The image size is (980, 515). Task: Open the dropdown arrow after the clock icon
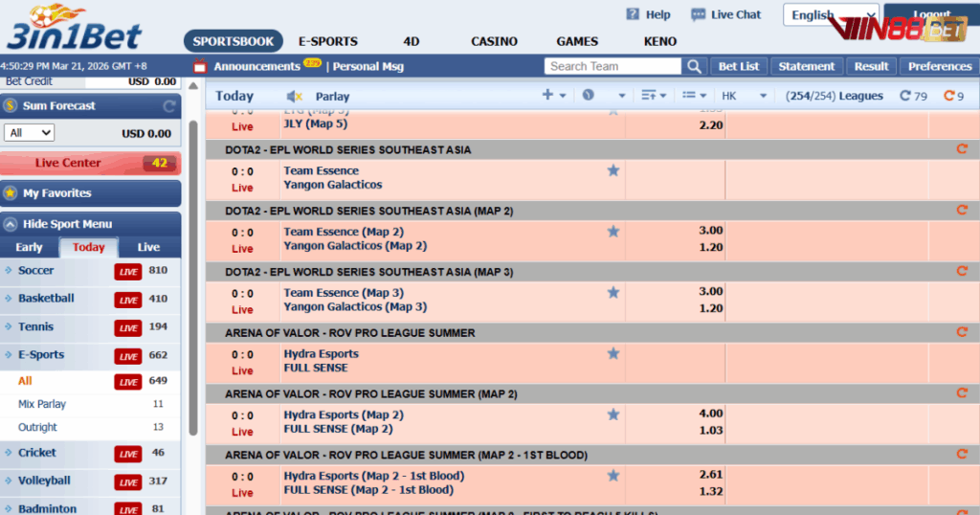click(x=621, y=96)
